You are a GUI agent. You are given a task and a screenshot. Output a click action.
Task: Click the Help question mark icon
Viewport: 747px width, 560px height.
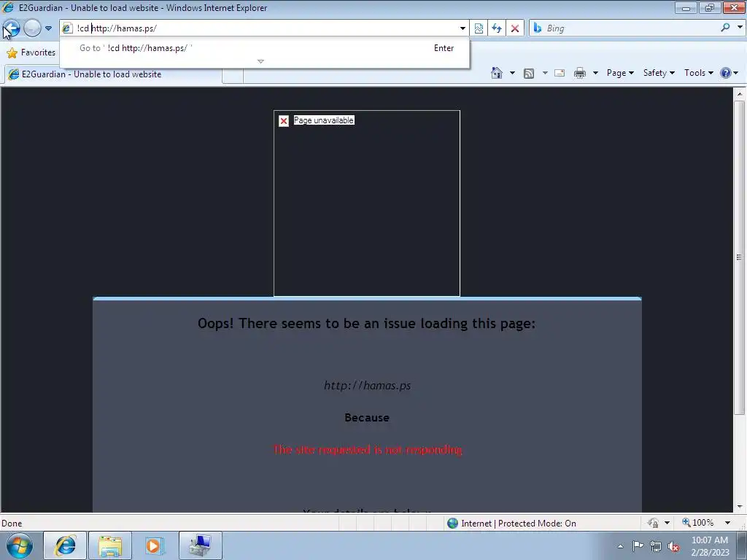tap(726, 73)
